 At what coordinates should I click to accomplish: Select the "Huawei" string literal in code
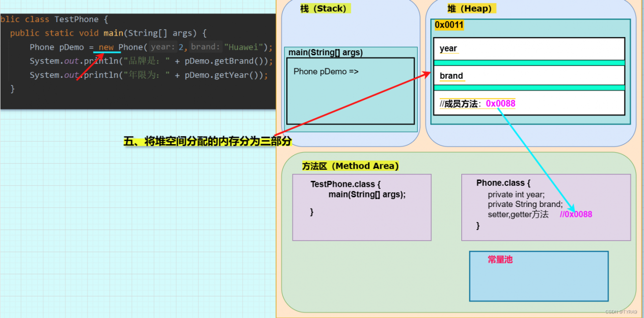245,47
